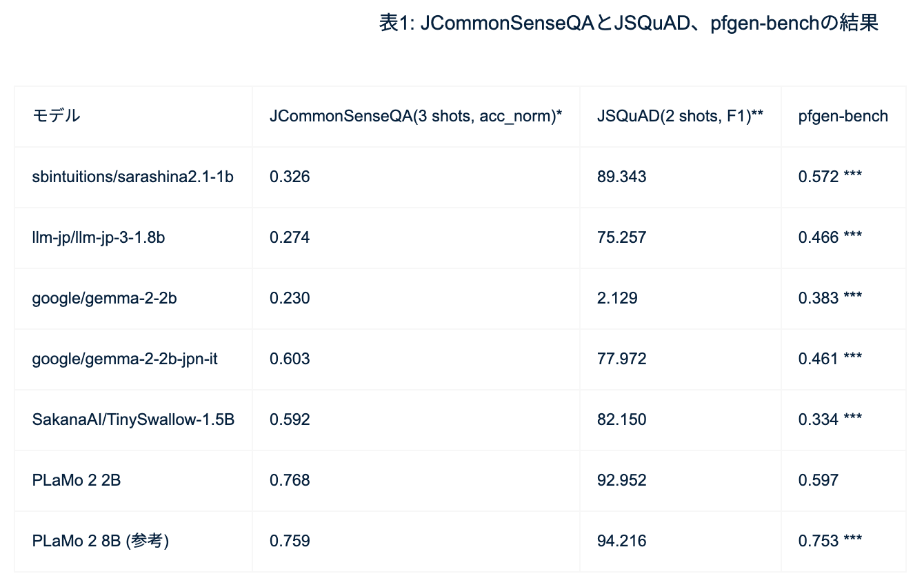The width and height of the screenshot is (924, 585).
Task: Click the 2.129 JSQuAD score cell
Action: (x=617, y=298)
